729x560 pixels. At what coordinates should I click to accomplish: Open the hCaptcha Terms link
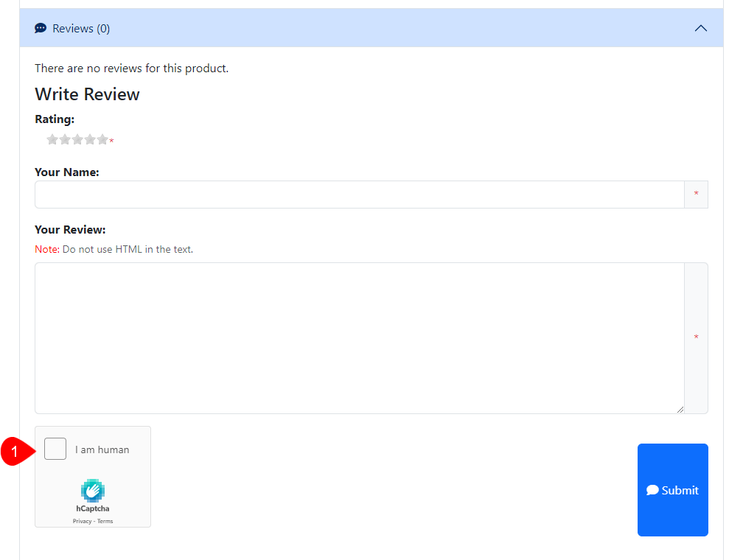click(x=105, y=521)
